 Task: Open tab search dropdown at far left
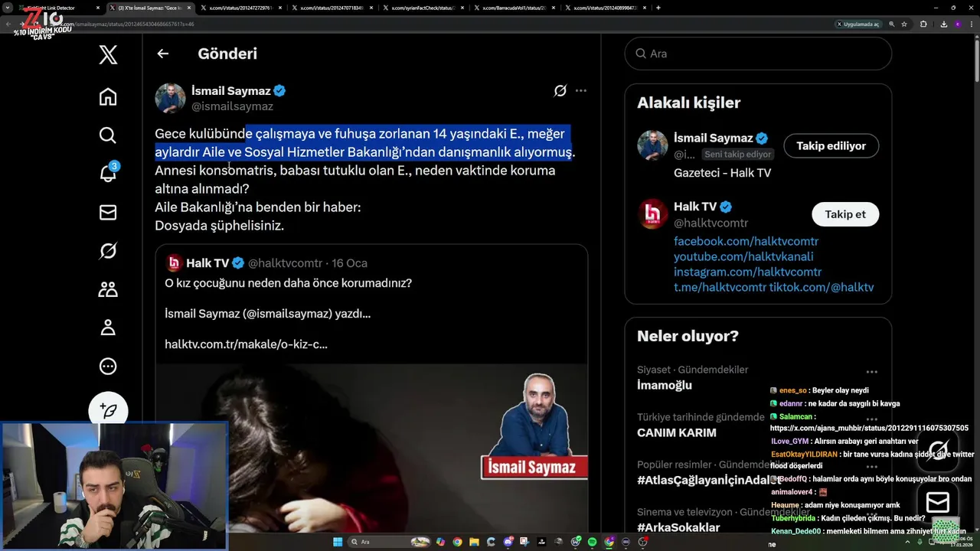point(7,8)
